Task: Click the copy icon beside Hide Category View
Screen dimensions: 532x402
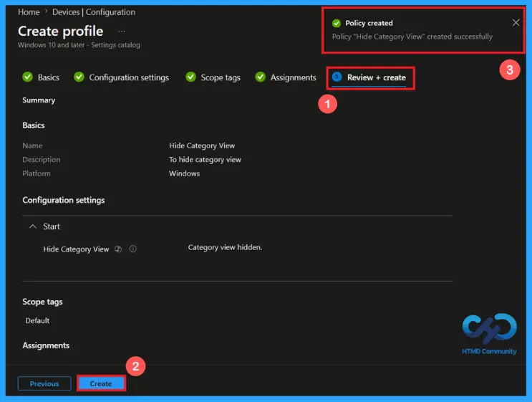Action: (118, 249)
